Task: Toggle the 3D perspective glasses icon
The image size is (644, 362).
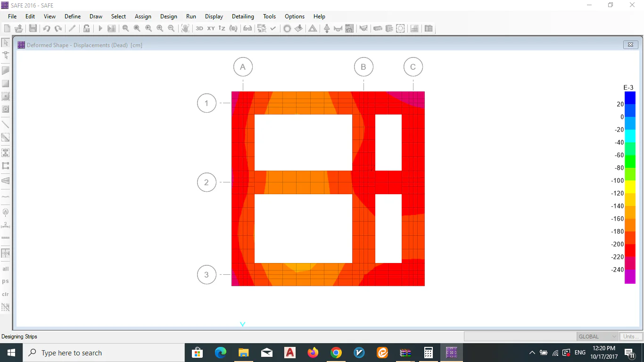Action: click(x=248, y=29)
